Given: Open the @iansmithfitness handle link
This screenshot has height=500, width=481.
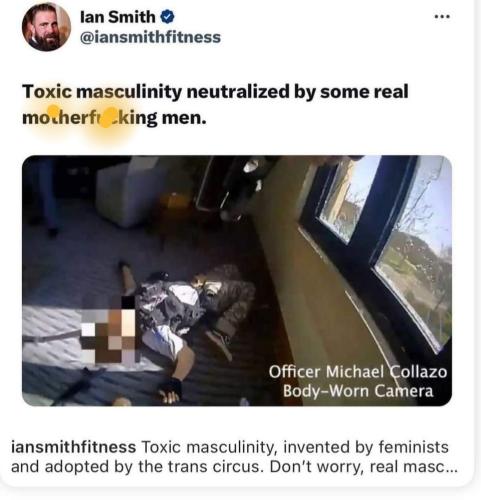Looking at the screenshot, I should (x=150, y=37).
